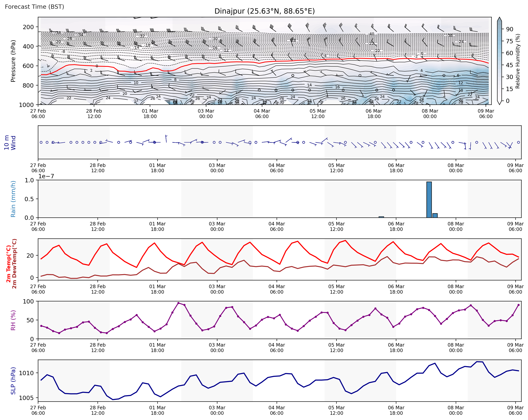Click the 60 mark on humidity colorbar
The image size is (528, 420).
pos(509,53)
